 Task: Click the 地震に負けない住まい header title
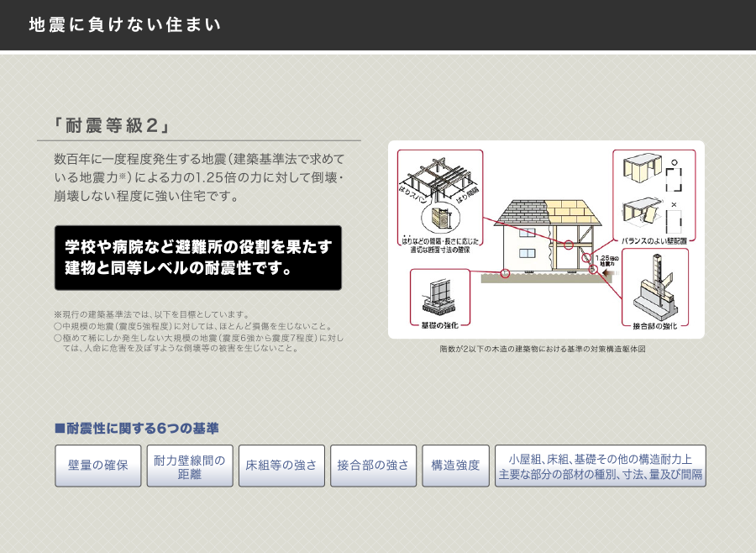coord(125,25)
